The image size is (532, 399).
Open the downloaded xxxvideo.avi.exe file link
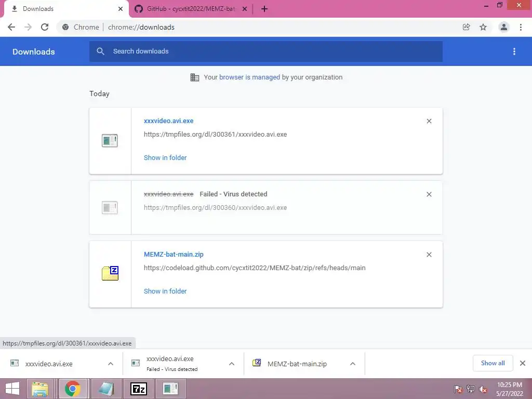169,121
